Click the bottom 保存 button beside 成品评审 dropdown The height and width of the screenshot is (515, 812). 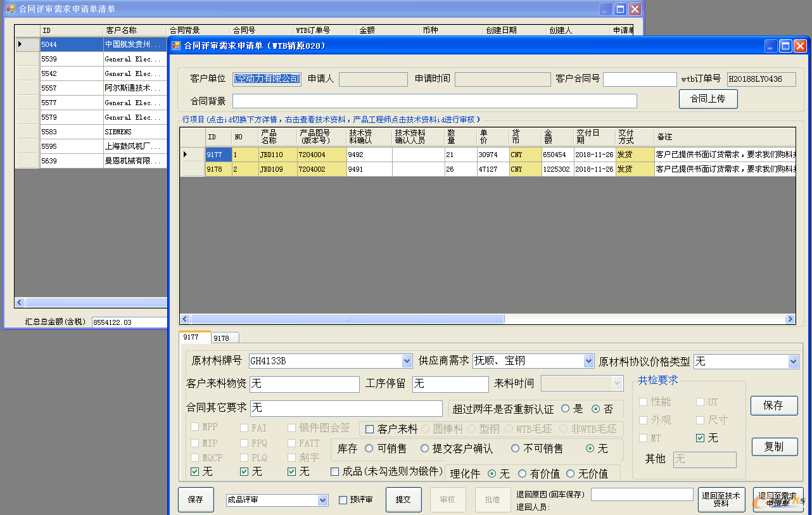196,500
